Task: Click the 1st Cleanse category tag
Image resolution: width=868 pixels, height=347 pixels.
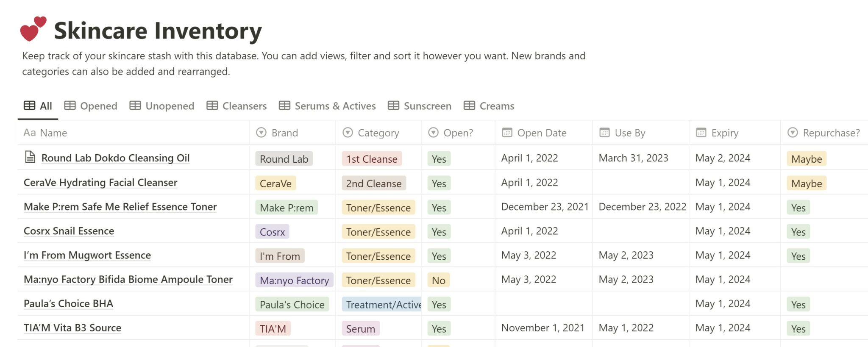Action: pos(372,159)
